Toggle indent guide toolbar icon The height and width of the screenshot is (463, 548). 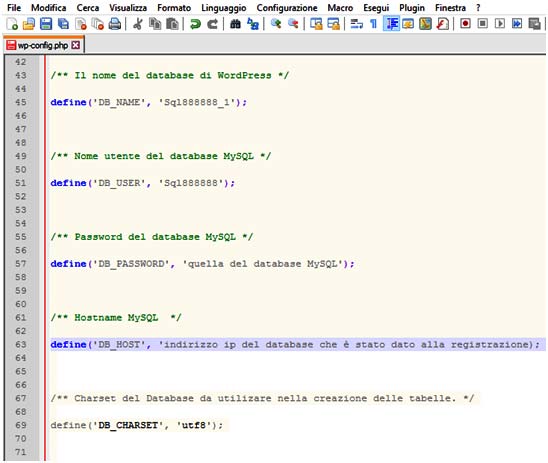coord(391,24)
